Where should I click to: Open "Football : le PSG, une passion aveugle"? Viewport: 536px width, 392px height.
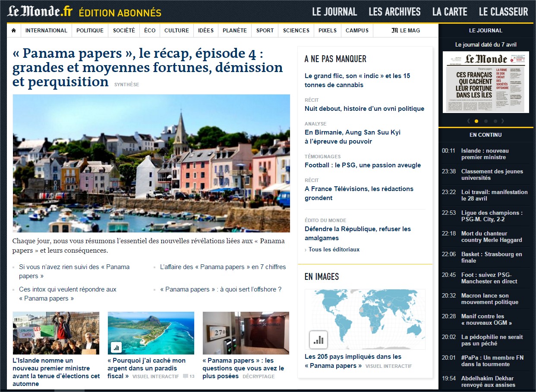point(363,165)
